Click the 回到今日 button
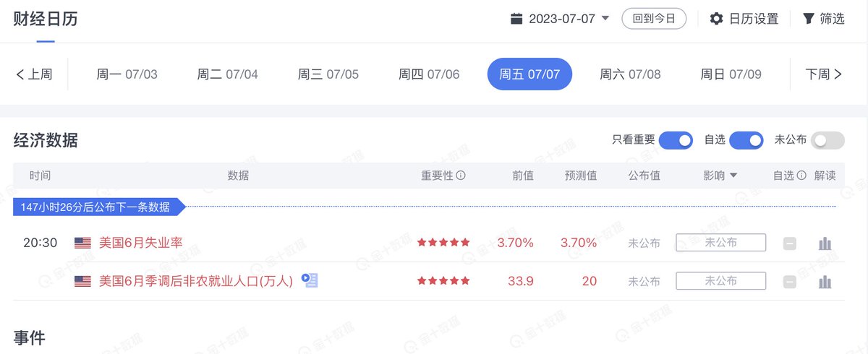868x354 pixels. click(x=654, y=19)
